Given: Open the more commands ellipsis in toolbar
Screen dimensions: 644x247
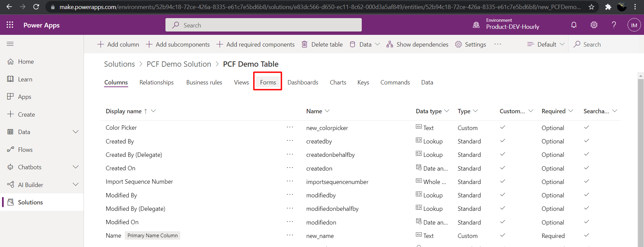Looking at the screenshot, I should tap(498, 44).
